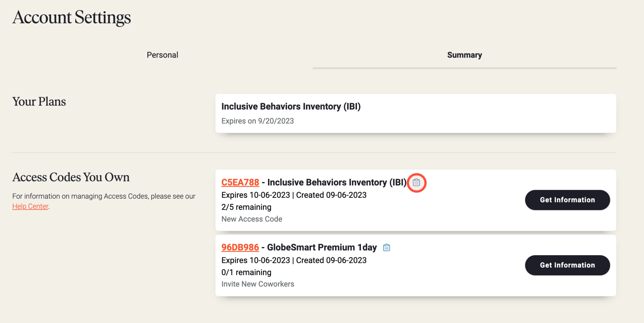Switch to the Personal tab

click(162, 55)
